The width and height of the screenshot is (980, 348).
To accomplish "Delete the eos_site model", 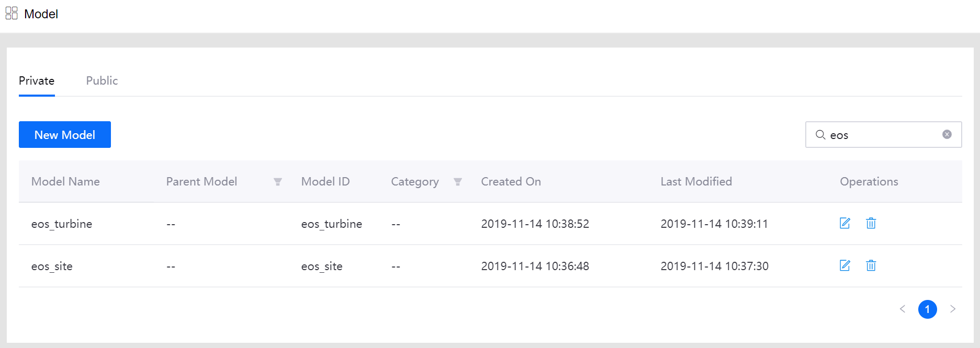I will coord(871,265).
